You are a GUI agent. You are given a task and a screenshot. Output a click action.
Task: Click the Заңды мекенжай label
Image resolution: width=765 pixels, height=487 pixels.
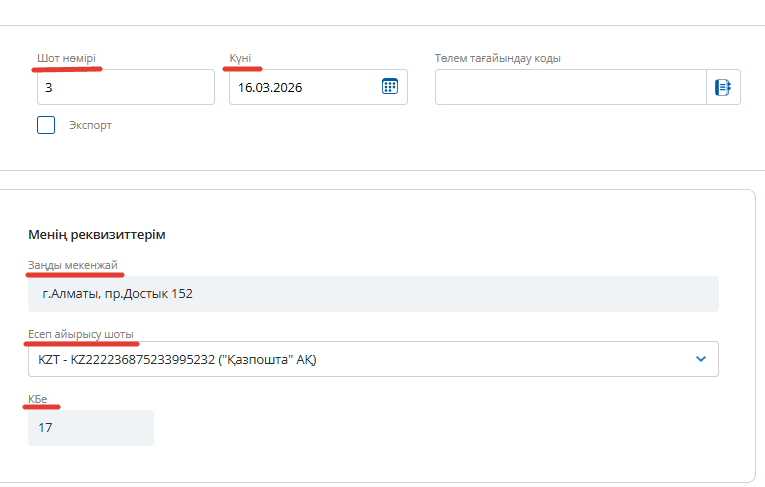point(72,264)
